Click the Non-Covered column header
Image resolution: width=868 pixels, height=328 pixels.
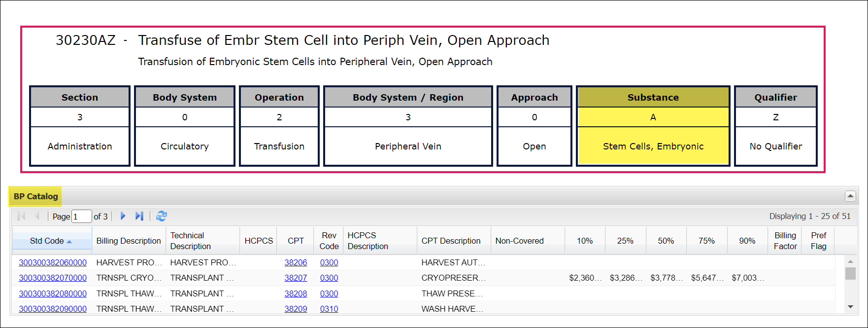coord(519,241)
